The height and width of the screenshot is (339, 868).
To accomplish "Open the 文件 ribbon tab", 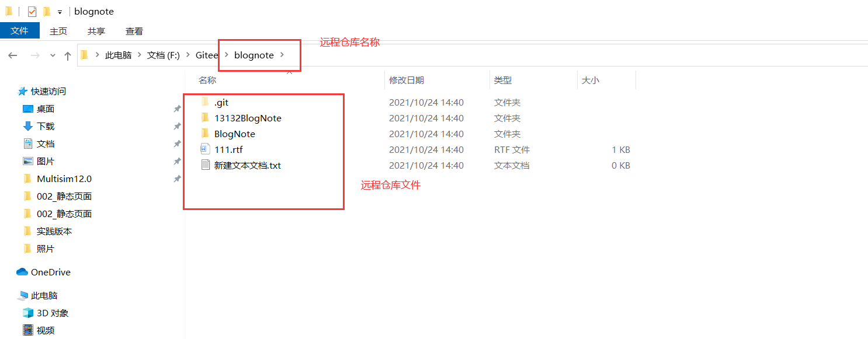I will pyautogui.click(x=19, y=31).
